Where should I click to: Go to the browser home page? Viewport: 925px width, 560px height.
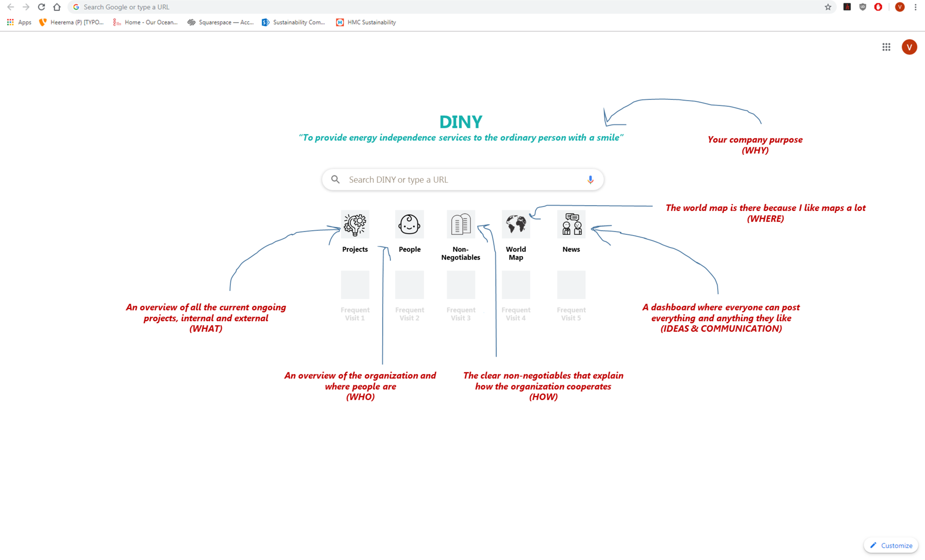pos(57,7)
